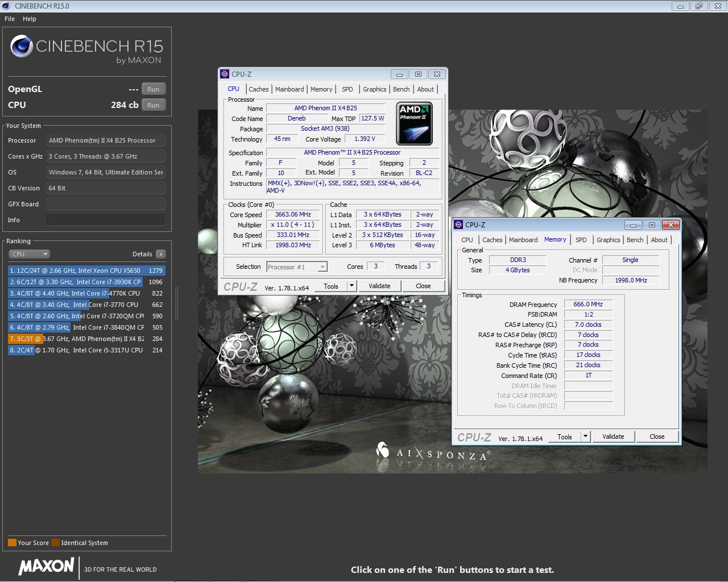728x582 pixels.
Task: Expand Tools dropdown arrow in Memory window
Action: click(x=585, y=436)
